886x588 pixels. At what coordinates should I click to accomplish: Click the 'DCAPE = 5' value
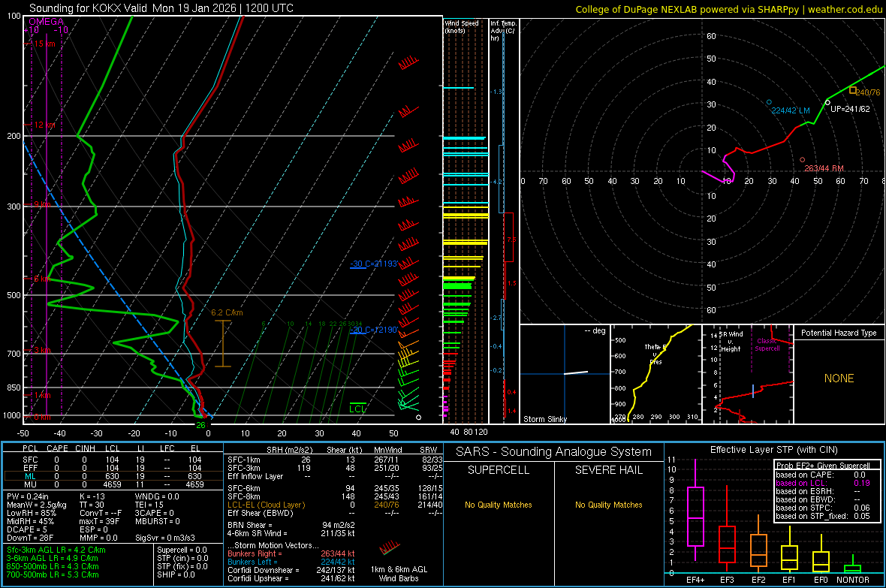click(x=27, y=529)
